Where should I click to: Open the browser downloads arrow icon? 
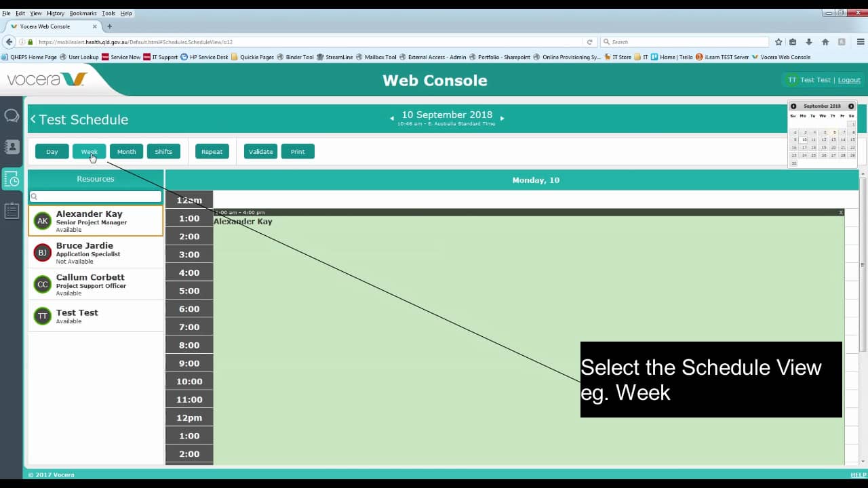tap(808, 42)
